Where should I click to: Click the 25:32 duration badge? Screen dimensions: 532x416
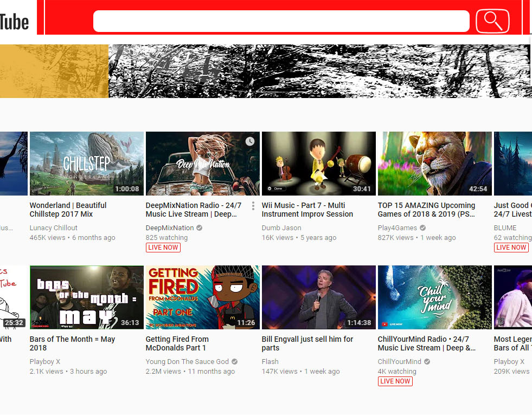(x=14, y=323)
